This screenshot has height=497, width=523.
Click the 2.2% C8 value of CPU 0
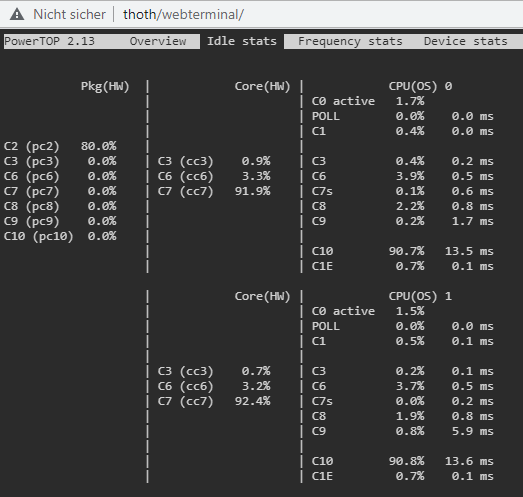pos(410,206)
